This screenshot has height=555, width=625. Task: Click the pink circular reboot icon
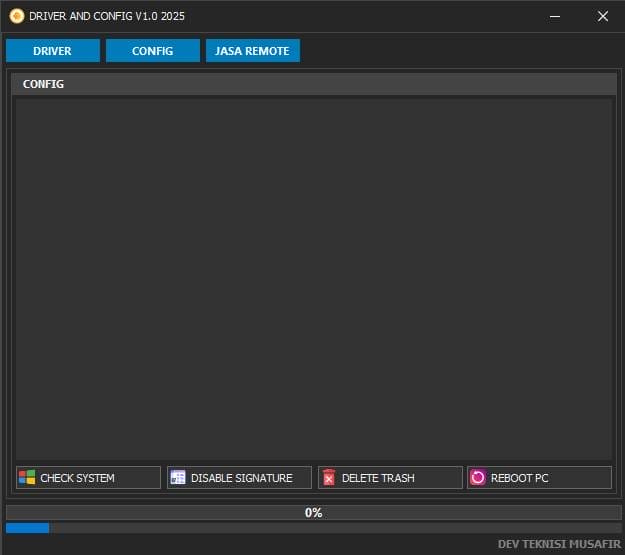point(478,478)
